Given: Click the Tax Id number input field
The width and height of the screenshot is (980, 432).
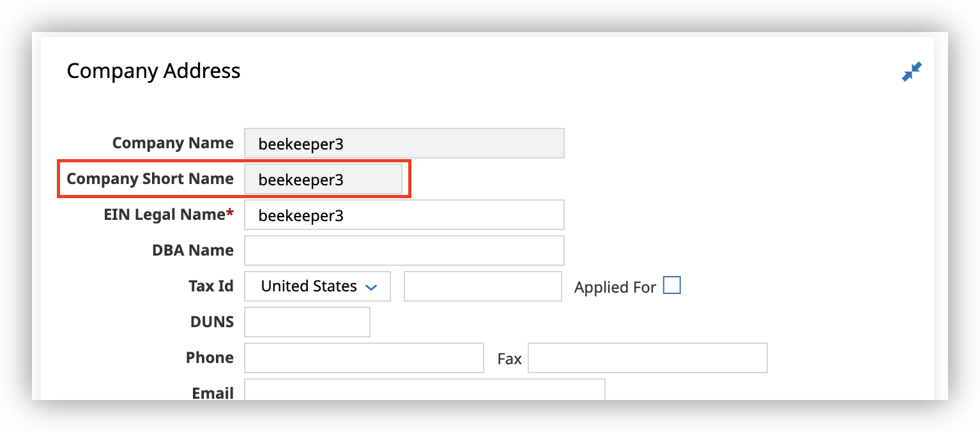Looking at the screenshot, I should pyautogui.click(x=482, y=286).
